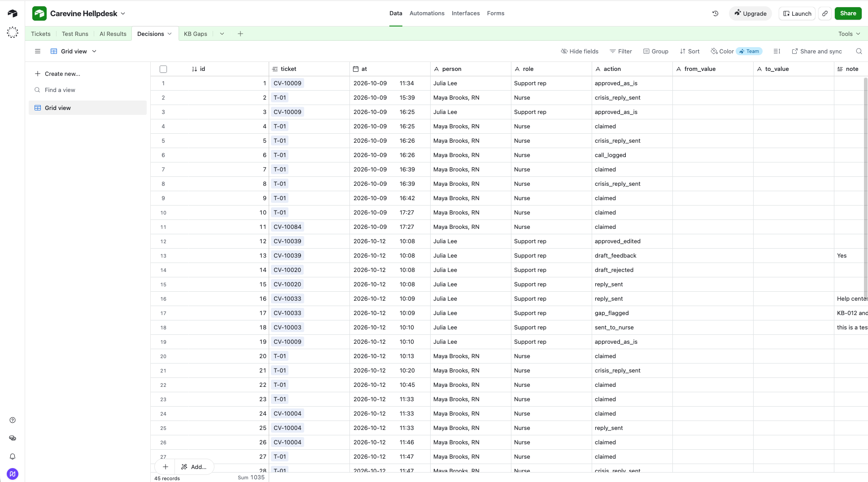This screenshot has width=868, height=482.
Task: Open the Decisions tab dropdown arrow
Action: coord(170,34)
